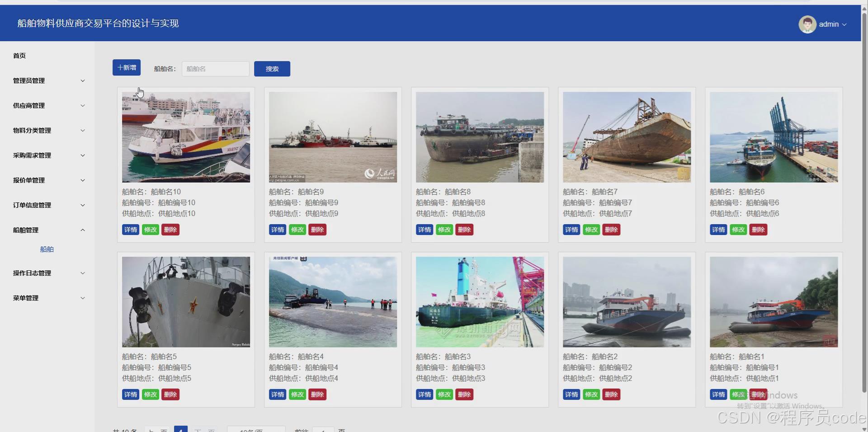Expand the 菜单管理 menu
This screenshot has height=432, width=868.
click(48, 298)
